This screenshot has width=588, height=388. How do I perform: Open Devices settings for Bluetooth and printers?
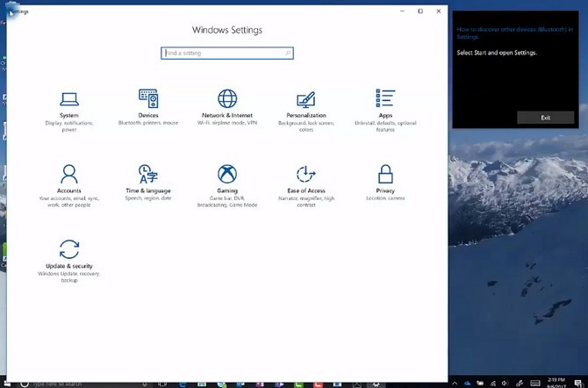tap(148, 104)
